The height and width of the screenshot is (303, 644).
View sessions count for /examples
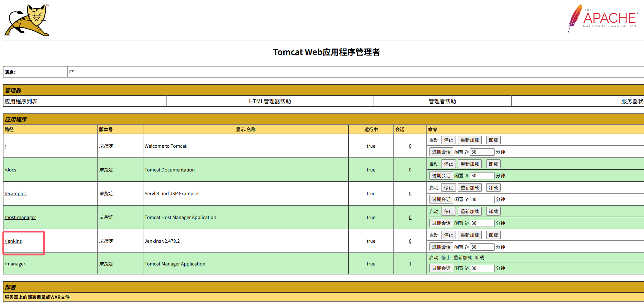[x=410, y=194]
